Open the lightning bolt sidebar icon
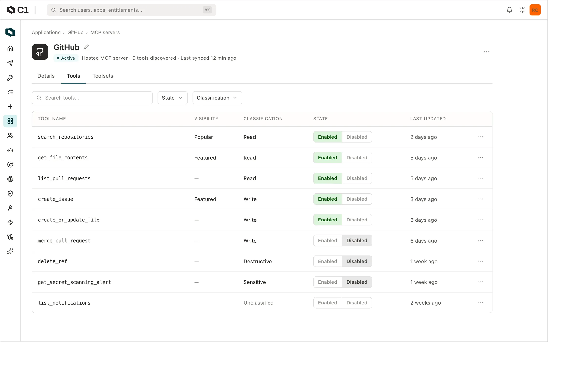588x370 pixels. 10,222
